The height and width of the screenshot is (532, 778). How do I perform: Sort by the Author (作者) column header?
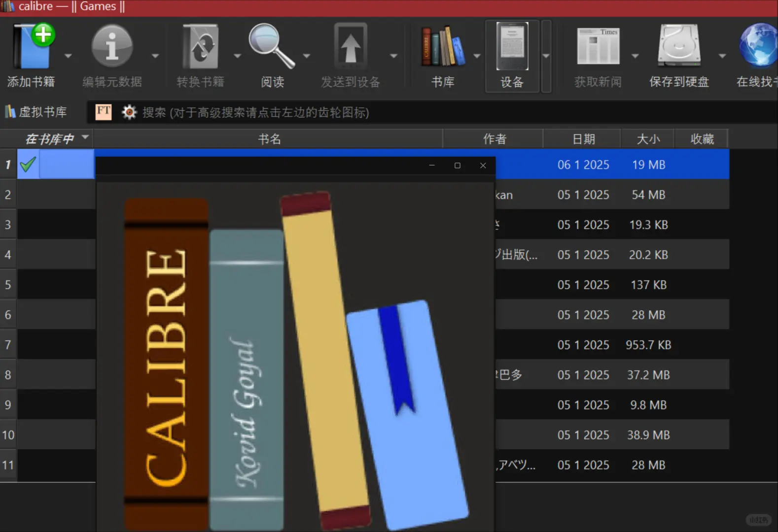tap(494, 139)
